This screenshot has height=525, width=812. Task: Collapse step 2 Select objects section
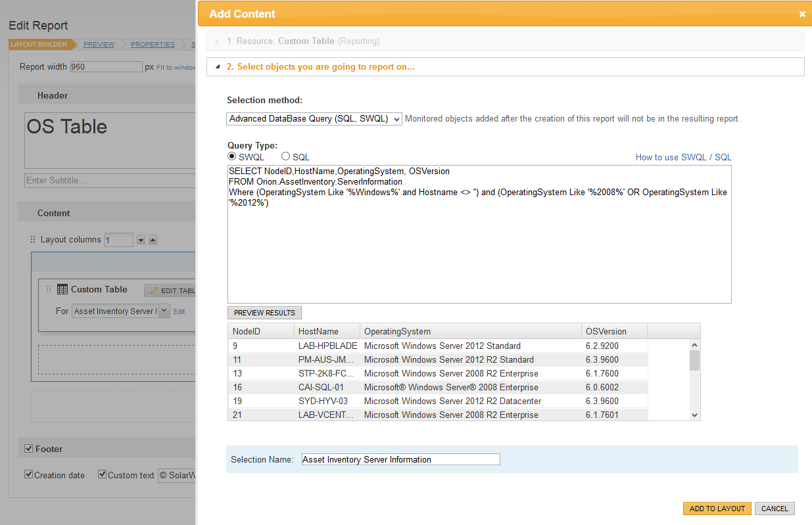pyautogui.click(x=217, y=67)
